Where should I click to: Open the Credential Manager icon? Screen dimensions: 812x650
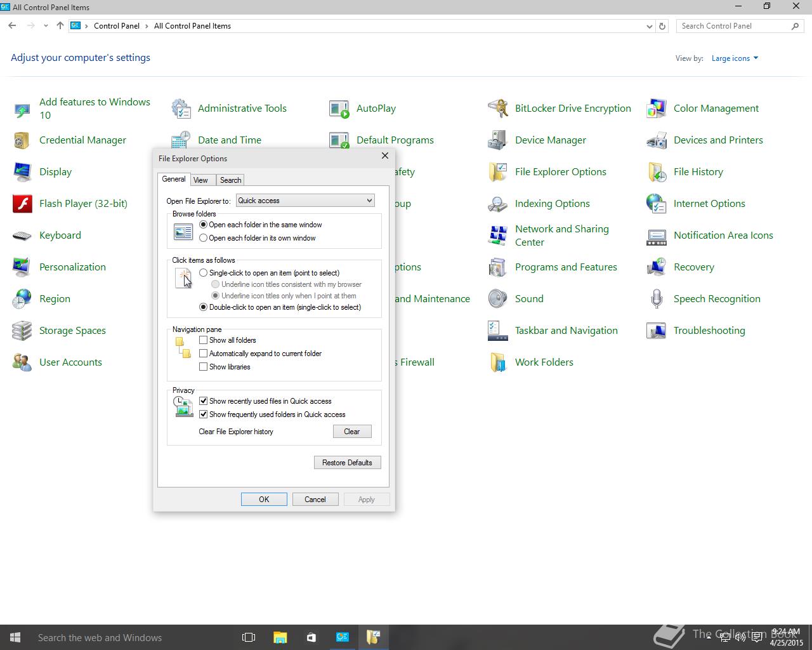(22, 140)
